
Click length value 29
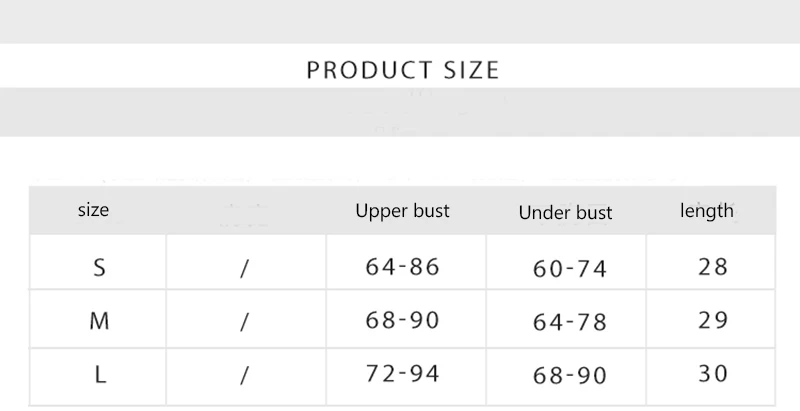[713, 321]
